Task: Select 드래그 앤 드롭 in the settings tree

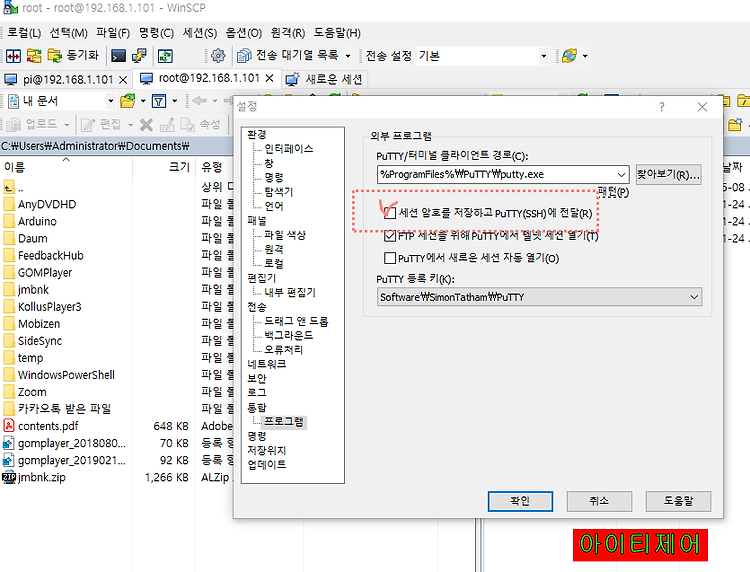Action: pos(296,321)
